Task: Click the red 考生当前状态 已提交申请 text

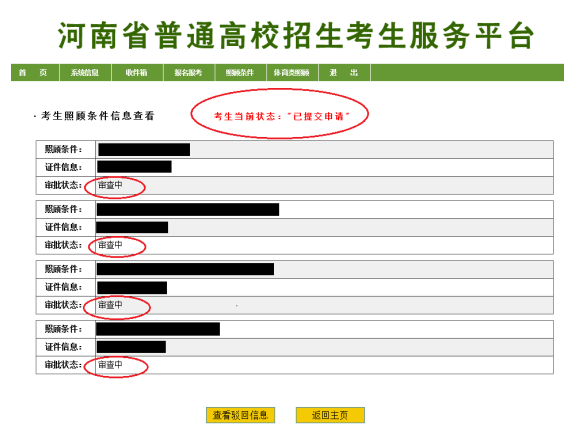Action: coord(282,116)
